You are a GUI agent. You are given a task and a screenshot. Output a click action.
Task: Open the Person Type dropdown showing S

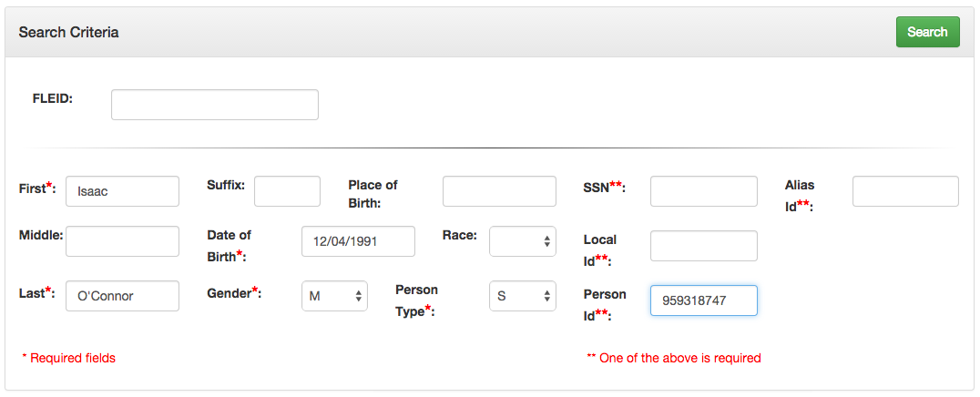tap(522, 296)
